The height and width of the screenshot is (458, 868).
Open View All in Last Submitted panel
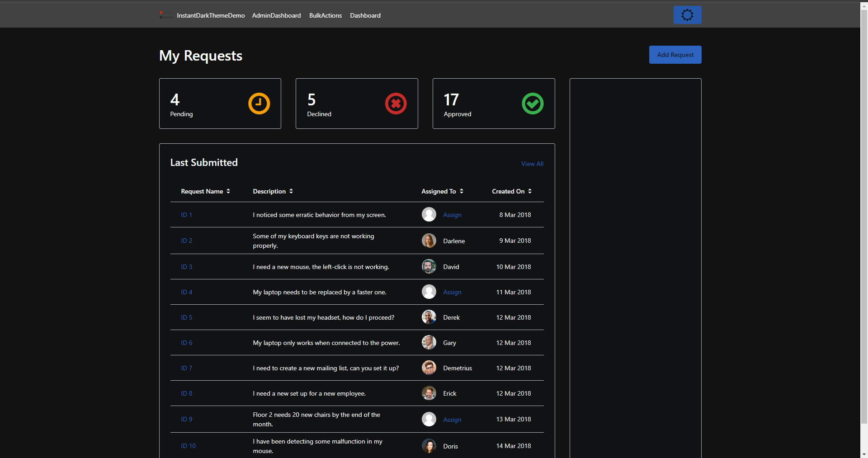(x=532, y=163)
